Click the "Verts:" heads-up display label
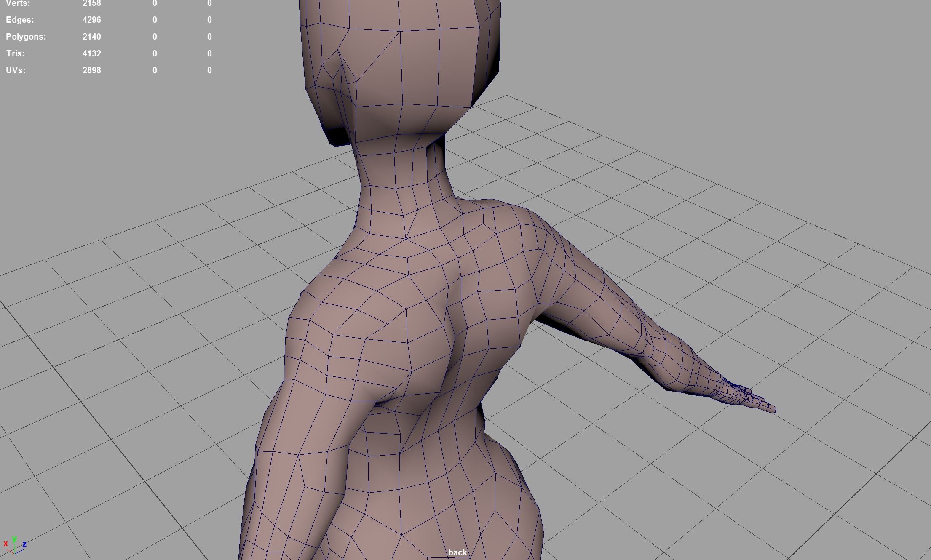The image size is (931, 560). point(18,3)
